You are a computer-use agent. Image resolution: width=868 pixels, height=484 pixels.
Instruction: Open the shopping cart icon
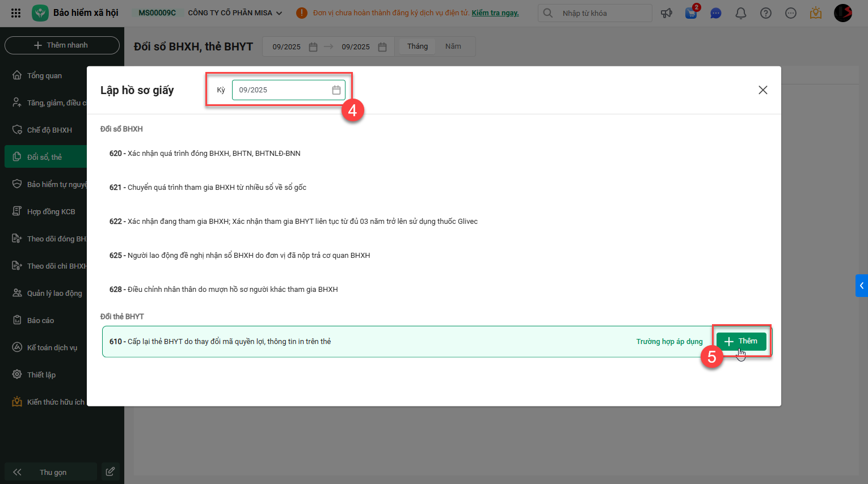(x=691, y=13)
